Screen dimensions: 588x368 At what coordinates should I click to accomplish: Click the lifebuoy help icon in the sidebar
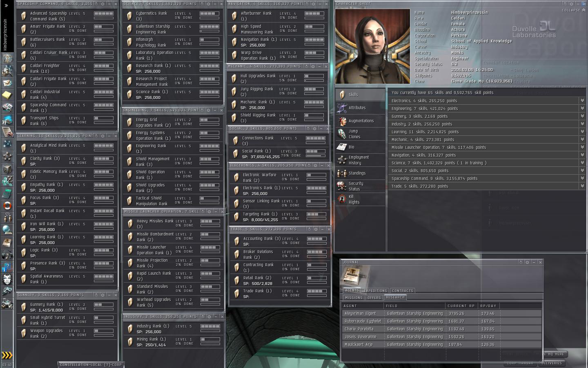click(7, 205)
